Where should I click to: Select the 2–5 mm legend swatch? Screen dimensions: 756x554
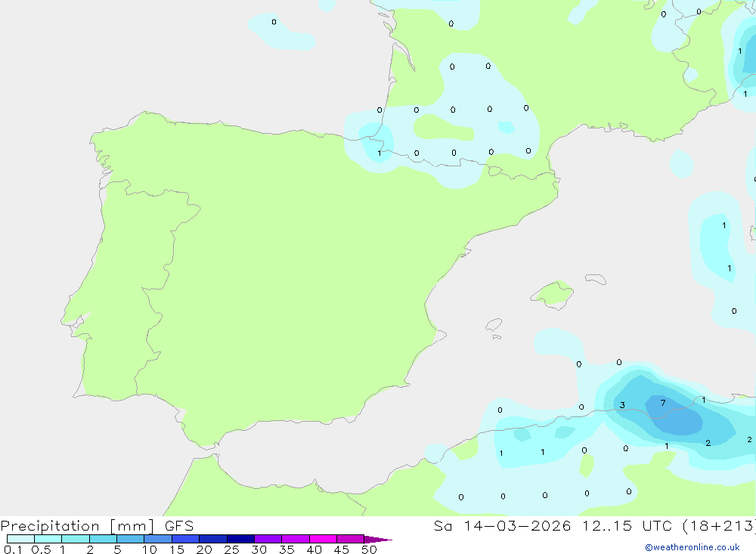tap(103, 539)
